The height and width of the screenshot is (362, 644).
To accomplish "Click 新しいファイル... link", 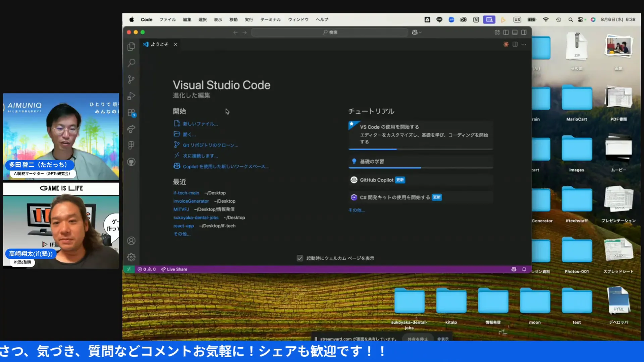I will pyautogui.click(x=200, y=124).
